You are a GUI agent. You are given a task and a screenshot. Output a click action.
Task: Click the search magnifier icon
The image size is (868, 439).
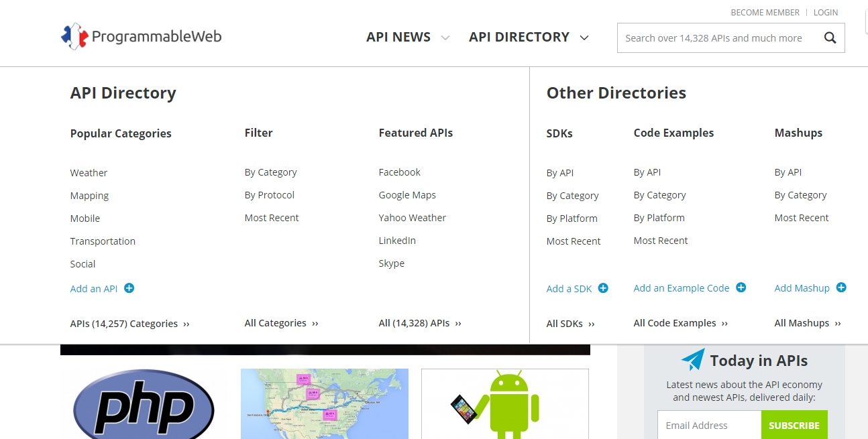click(x=830, y=38)
